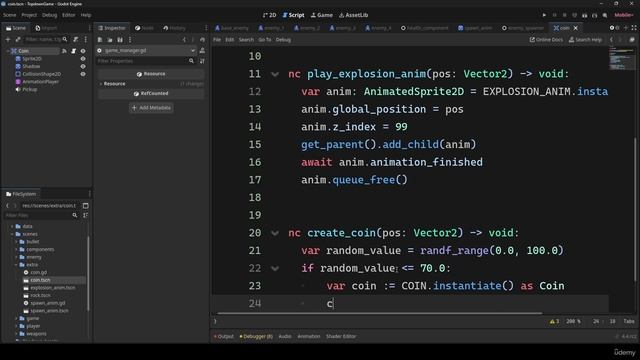The width and height of the screenshot is (640, 360).
Task: Select the Inspector tab
Action: (112, 28)
